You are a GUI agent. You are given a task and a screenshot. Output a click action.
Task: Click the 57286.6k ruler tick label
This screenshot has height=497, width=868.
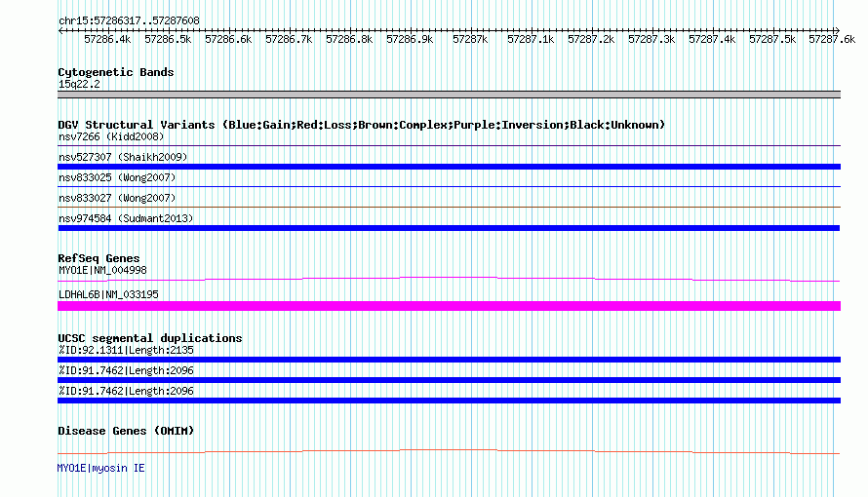tap(228, 39)
